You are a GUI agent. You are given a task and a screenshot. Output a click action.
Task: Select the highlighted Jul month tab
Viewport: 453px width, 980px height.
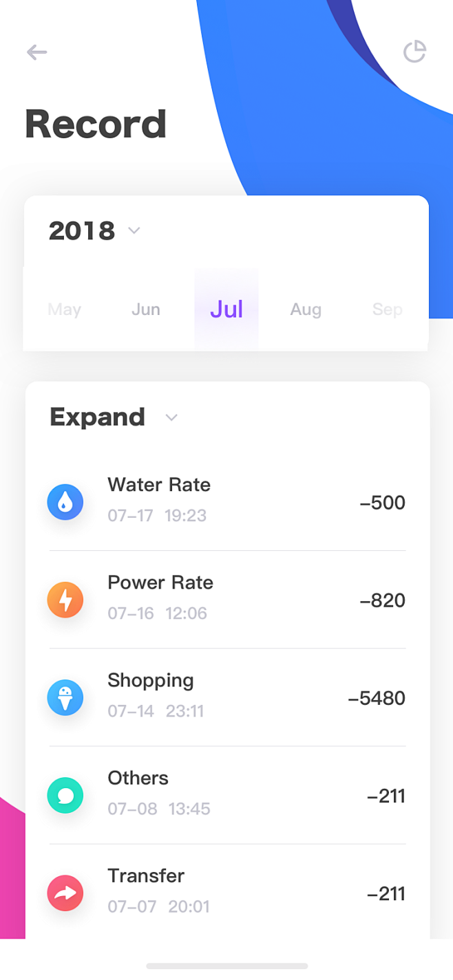click(x=226, y=309)
